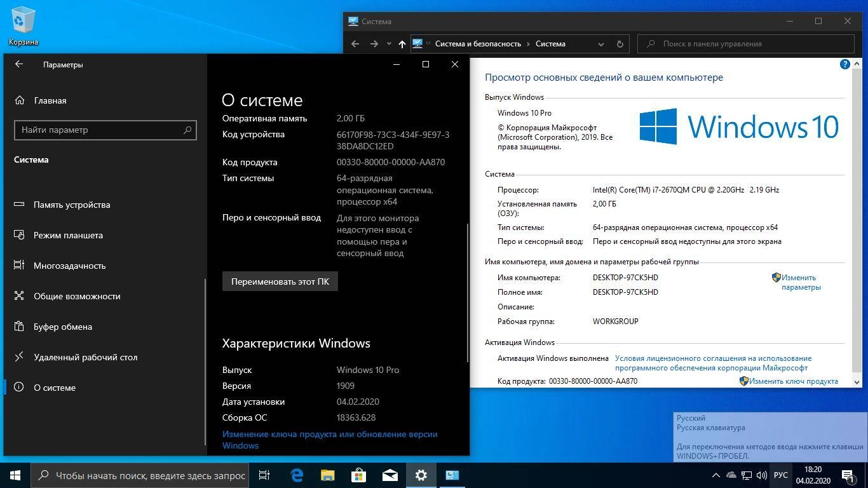Open Microsoft Store from the taskbar

[x=359, y=475]
